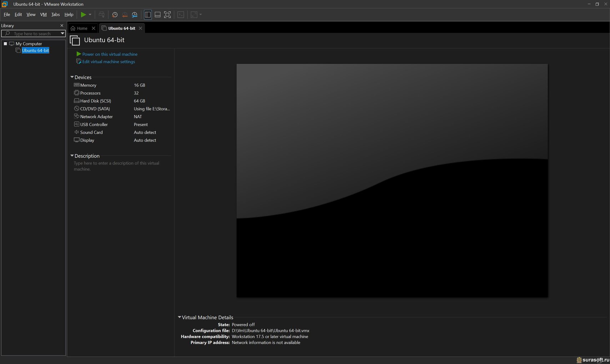
Task: Select Ubuntu 64-bit in the library tree
Action: [x=35, y=50]
